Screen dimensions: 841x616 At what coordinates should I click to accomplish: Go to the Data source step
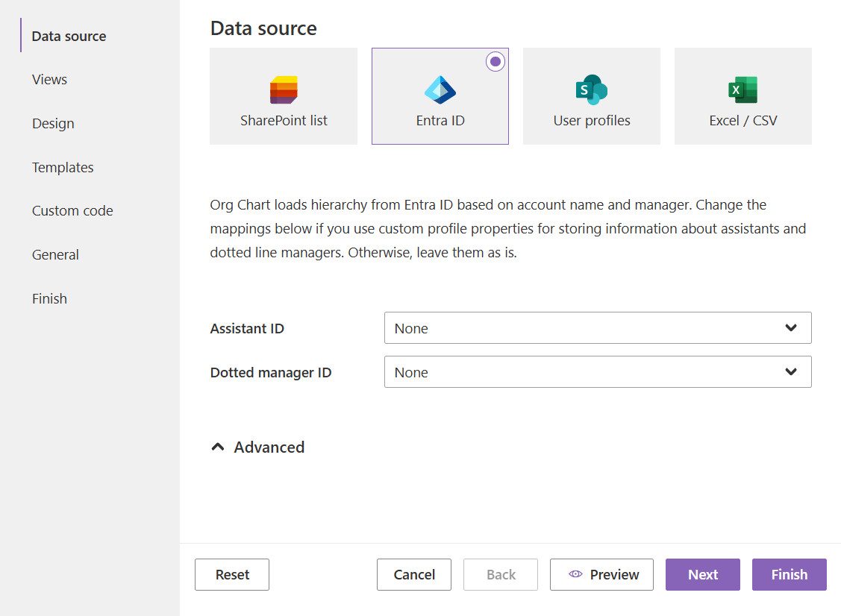(x=69, y=36)
